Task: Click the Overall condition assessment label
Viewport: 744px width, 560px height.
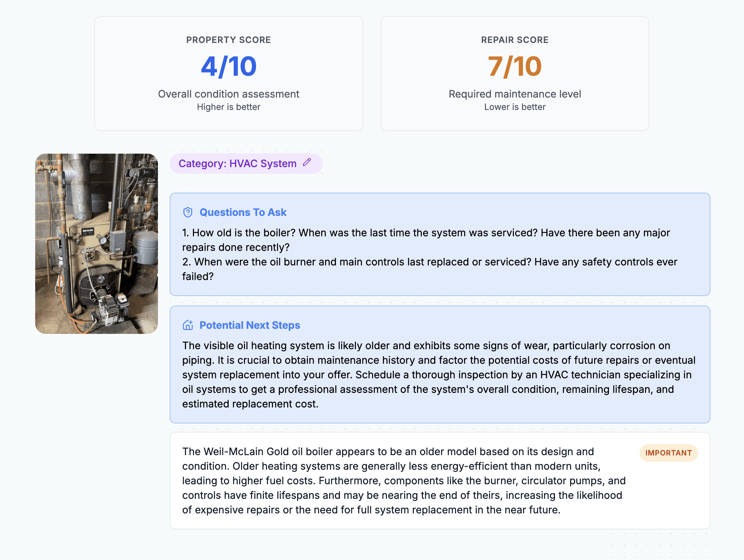Action: pyautogui.click(x=229, y=94)
